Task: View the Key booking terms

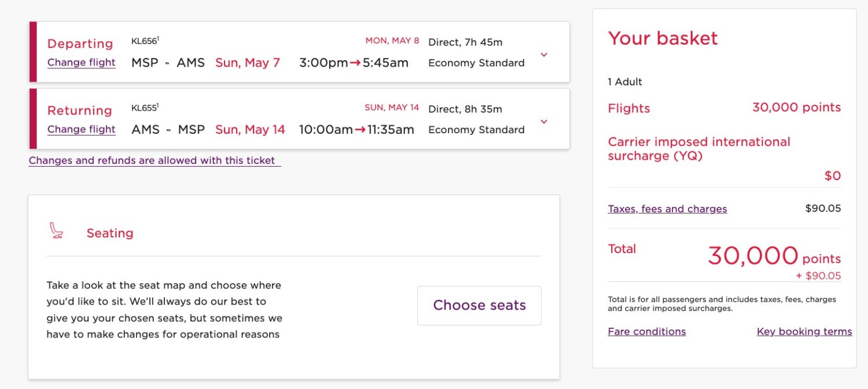Action: 804,331
